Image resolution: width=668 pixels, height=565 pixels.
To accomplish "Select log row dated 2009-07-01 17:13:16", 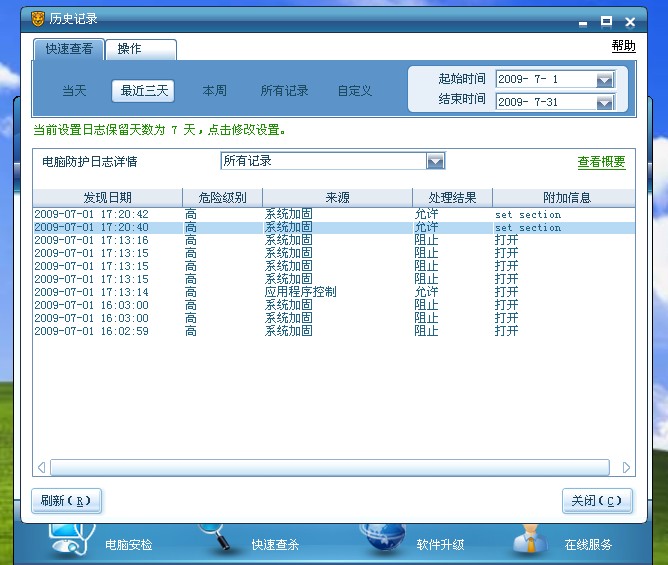I will (x=334, y=240).
